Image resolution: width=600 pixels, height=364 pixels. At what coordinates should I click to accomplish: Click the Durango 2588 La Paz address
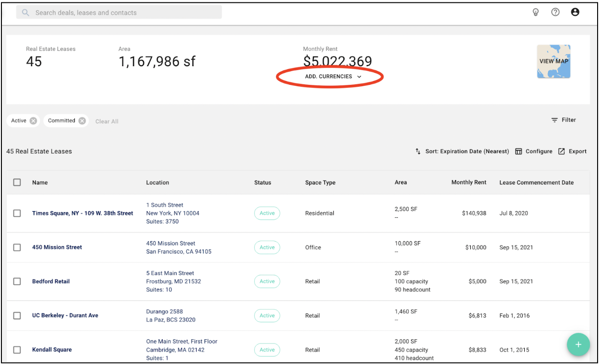171,315
